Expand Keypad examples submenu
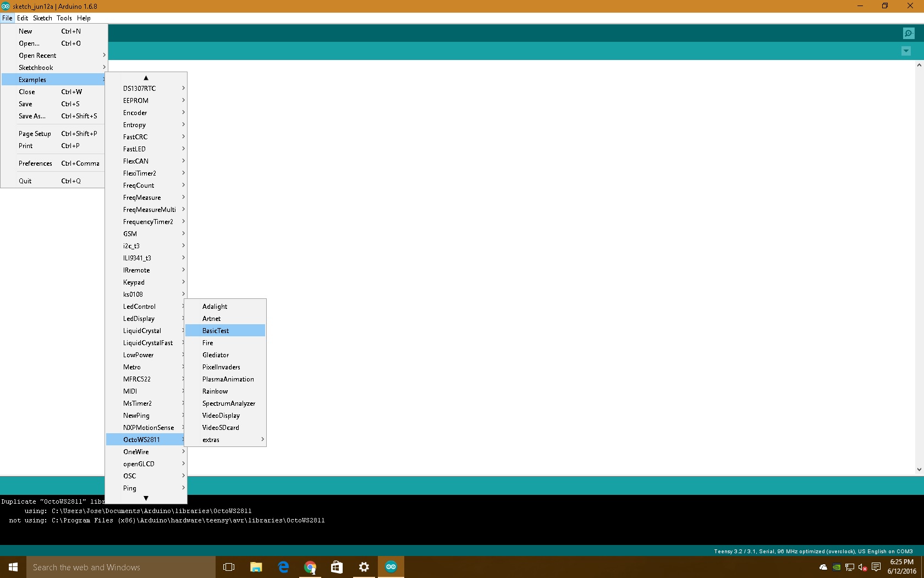Viewport: 924px width, 578px height. coord(146,282)
